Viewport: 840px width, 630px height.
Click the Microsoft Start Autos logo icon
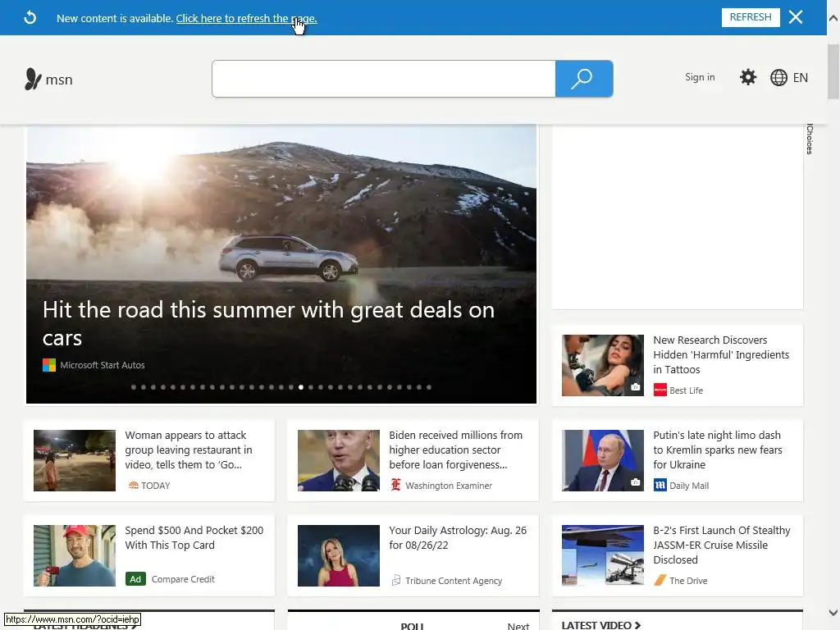click(48, 365)
